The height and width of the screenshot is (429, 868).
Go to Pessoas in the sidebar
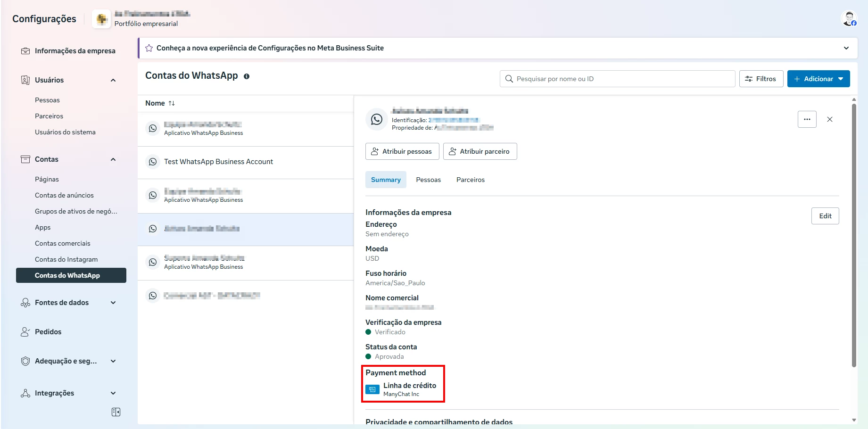click(x=47, y=100)
